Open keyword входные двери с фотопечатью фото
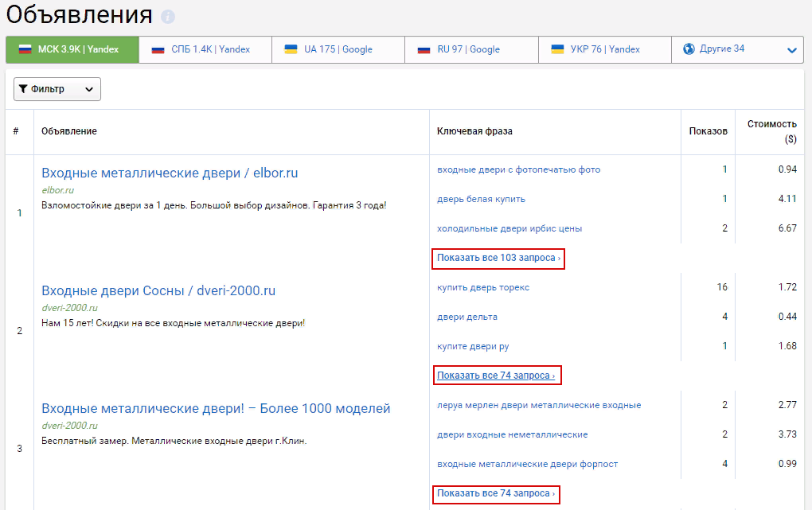 (x=518, y=169)
